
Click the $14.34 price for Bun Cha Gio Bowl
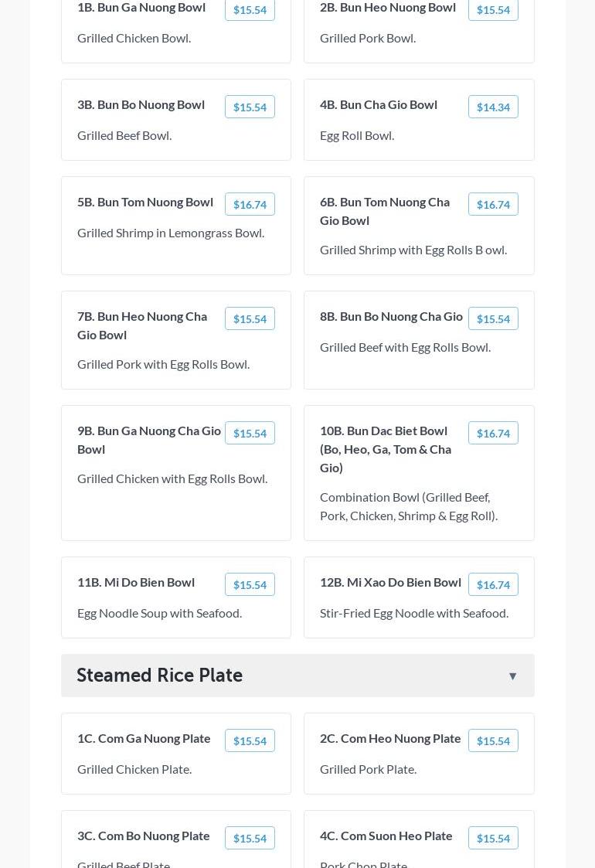point(493,107)
